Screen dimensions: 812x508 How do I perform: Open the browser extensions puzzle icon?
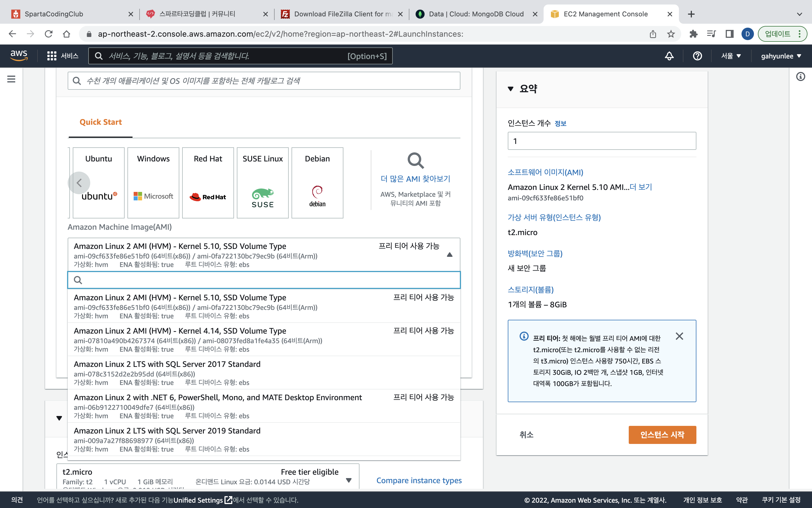[x=693, y=34]
